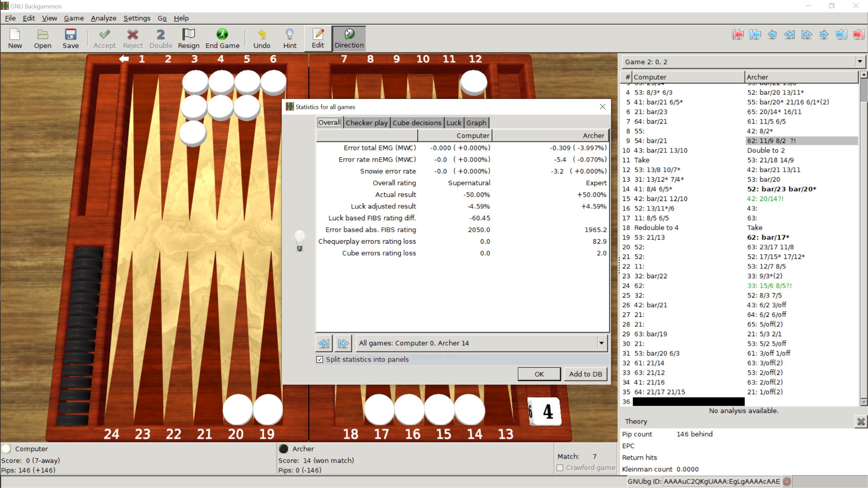Click the Direction toolbar button
This screenshot has width=868, height=488.
point(349,38)
